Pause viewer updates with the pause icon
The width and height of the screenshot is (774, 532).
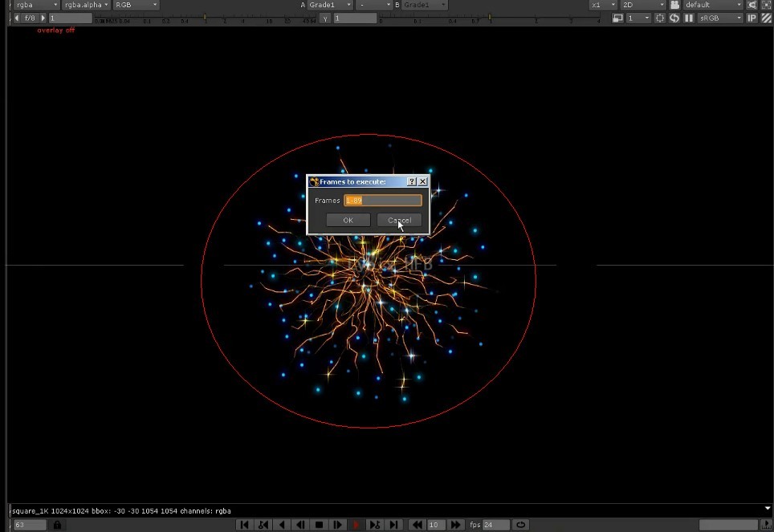point(688,18)
